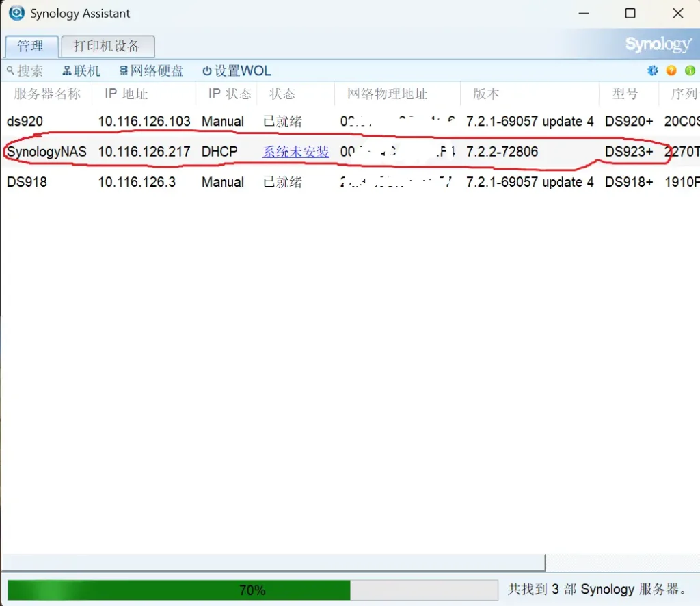Viewport: 700px width, 606px height.
Task: Maximize the Synology Assistant window
Action: tap(630, 14)
